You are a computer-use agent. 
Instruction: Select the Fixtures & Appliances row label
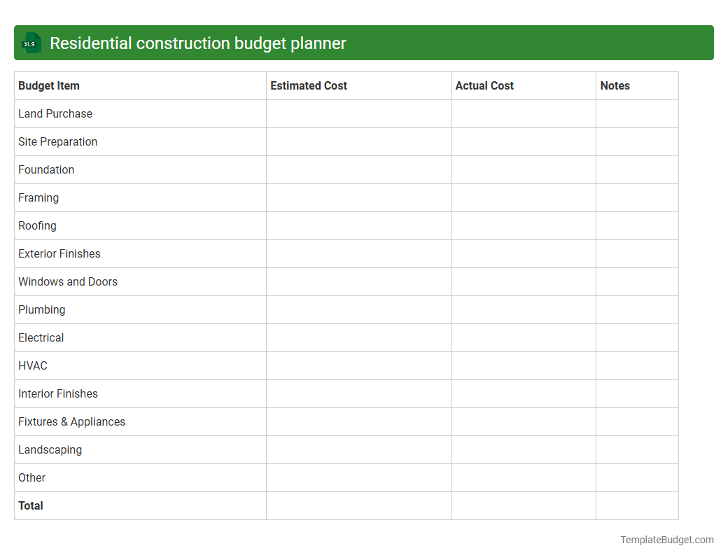71,421
